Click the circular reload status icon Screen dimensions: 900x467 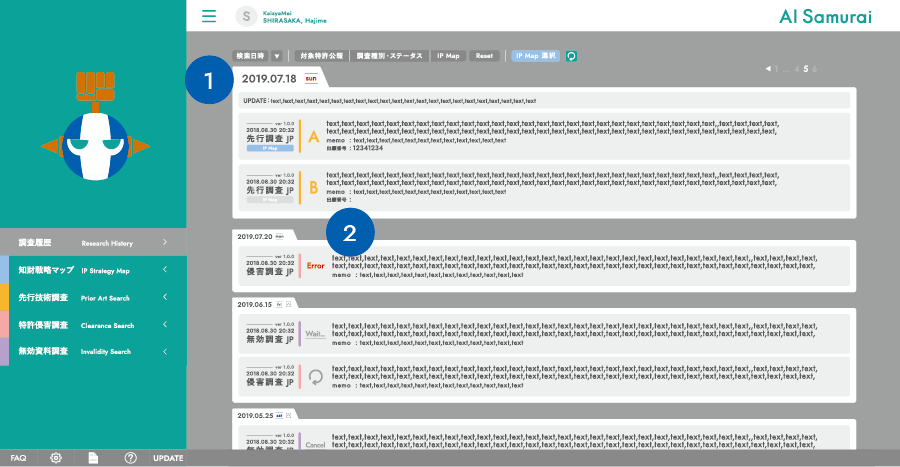pos(316,376)
